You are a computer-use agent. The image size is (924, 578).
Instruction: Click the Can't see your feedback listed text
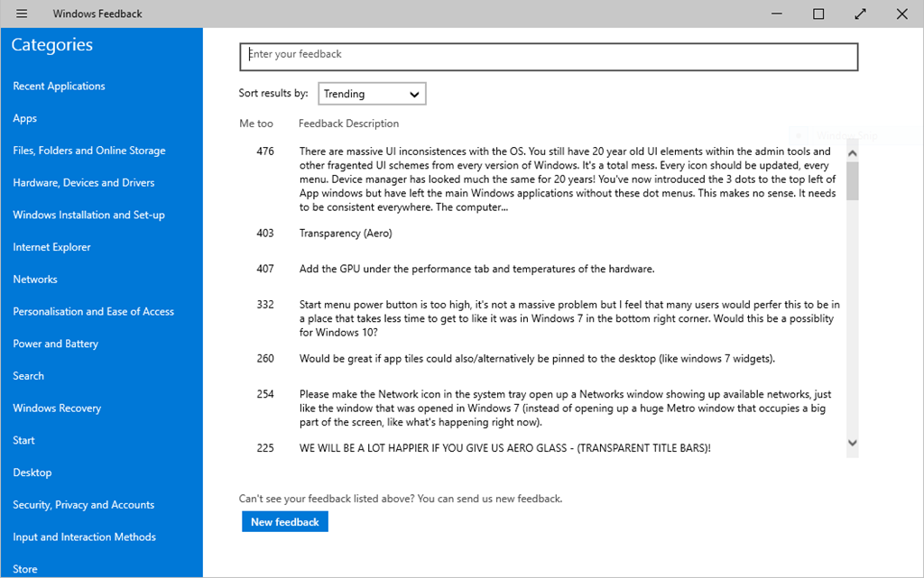pyautogui.click(x=401, y=499)
